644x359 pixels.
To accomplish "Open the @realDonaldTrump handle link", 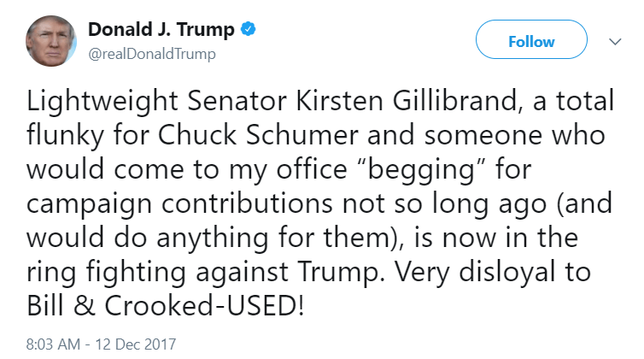I will pyautogui.click(x=151, y=54).
